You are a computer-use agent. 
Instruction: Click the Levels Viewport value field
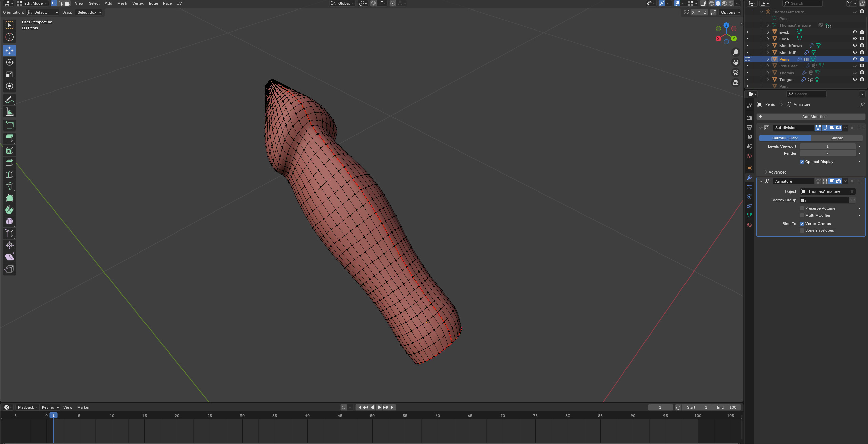coord(827,146)
